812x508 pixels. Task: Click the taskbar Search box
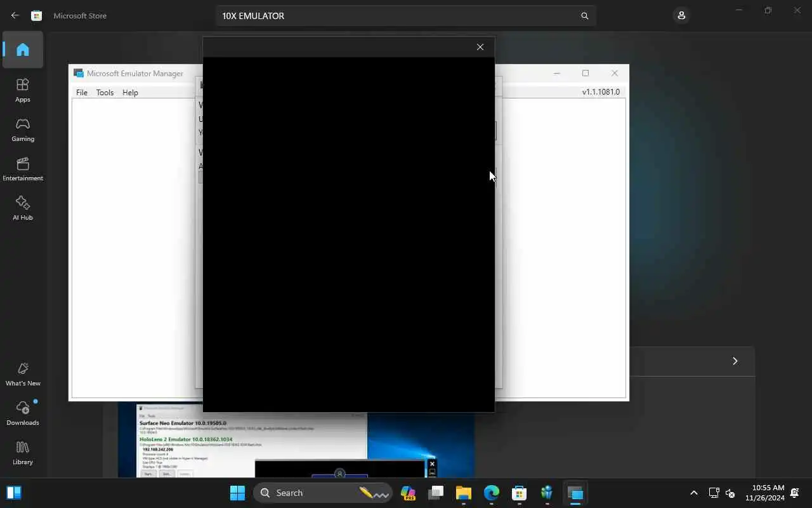click(323, 493)
